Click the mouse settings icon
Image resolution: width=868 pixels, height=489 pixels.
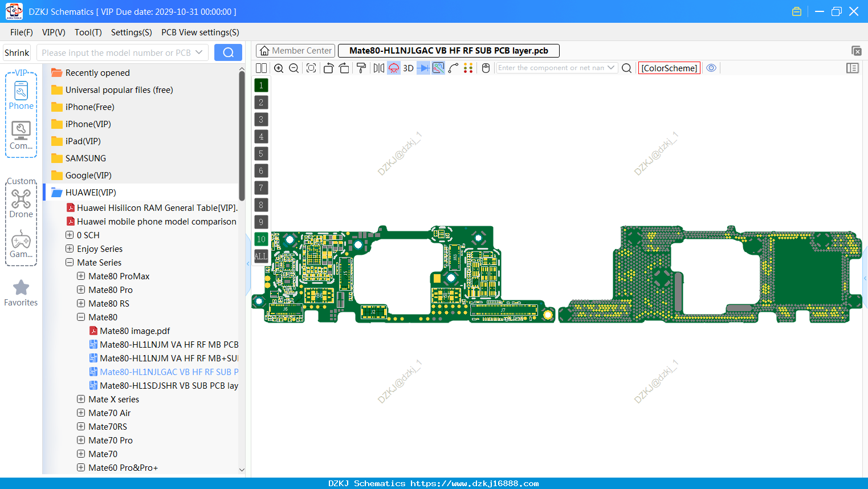[x=486, y=68]
